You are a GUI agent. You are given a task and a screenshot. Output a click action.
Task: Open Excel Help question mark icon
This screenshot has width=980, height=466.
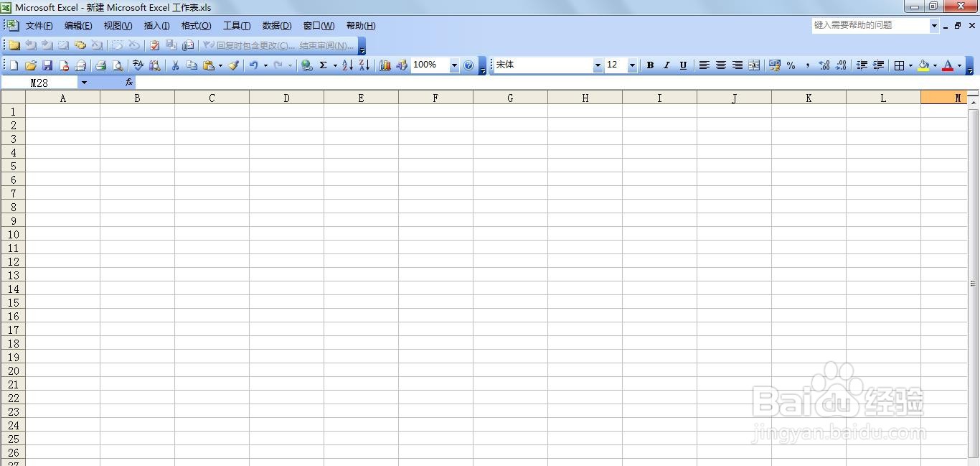468,65
